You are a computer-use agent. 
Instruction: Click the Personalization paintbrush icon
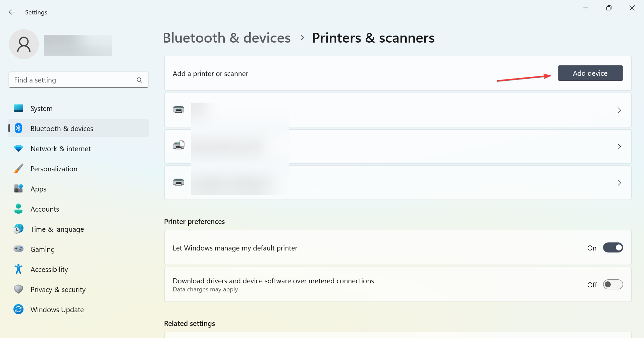coord(18,168)
